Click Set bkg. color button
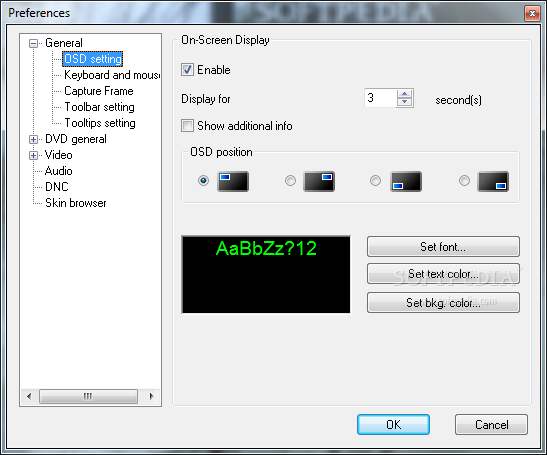 tap(443, 303)
